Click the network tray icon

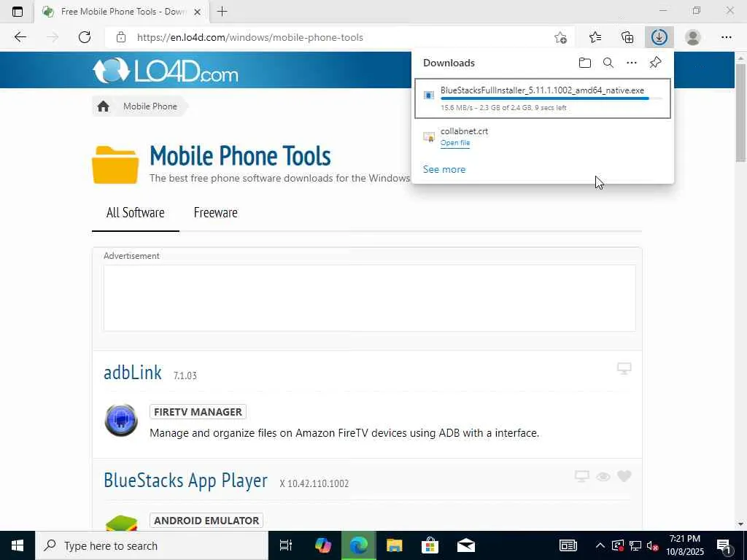click(635, 545)
